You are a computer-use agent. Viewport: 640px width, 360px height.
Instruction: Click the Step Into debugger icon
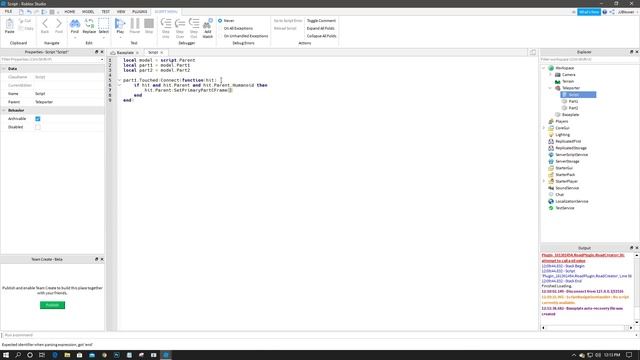tap(166, 23)
